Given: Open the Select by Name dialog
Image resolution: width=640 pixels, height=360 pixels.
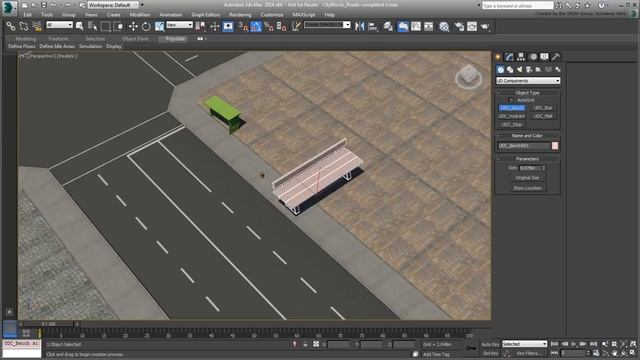Looking at the screenshot, I should (x=93, y=27).
